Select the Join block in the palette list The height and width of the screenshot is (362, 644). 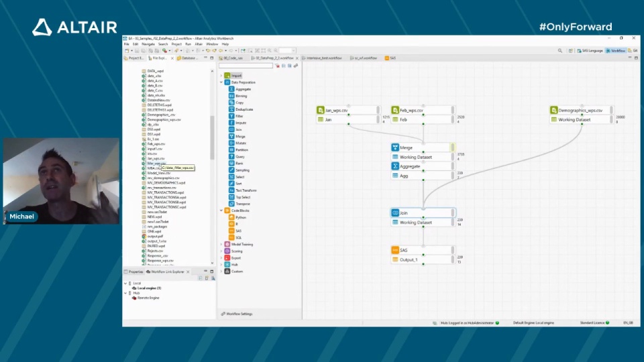pyautogui.click(x=235, y=129)
